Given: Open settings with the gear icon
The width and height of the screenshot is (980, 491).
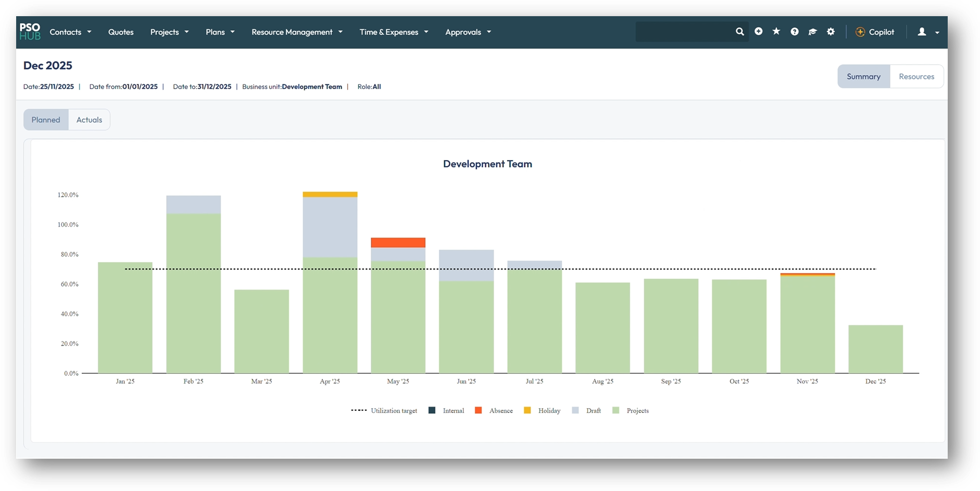Looking at the screenshot, I should 831,32.
